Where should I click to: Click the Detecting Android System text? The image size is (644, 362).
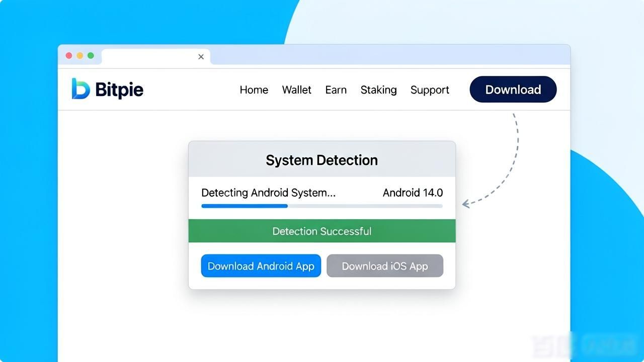(x=269, y=193)
